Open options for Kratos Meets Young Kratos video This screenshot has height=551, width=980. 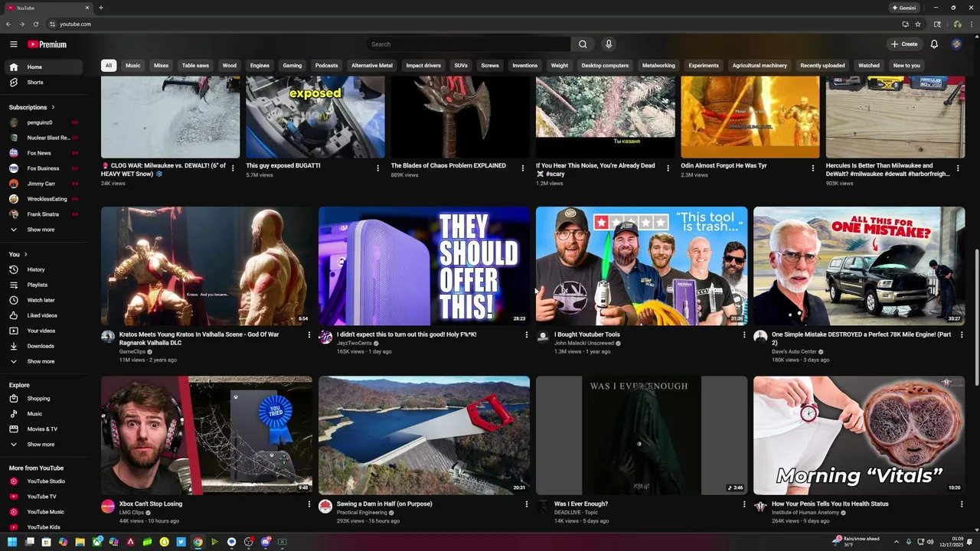309,334
